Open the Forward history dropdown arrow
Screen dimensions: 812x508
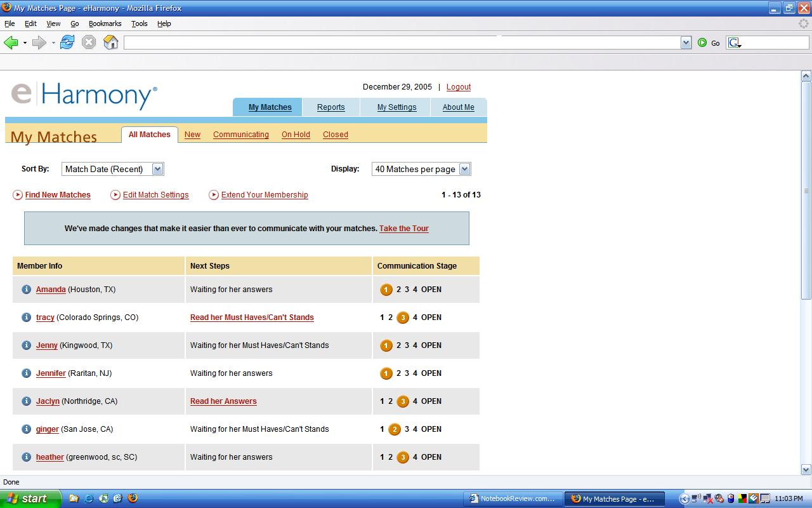pos(53,43)
